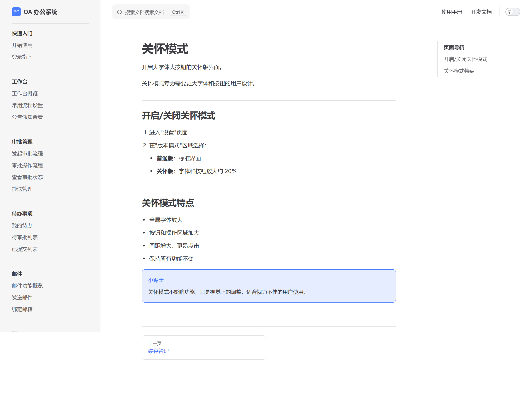
Task: Click the 关怀版 bold list term
Action: (x=165, y=171)
